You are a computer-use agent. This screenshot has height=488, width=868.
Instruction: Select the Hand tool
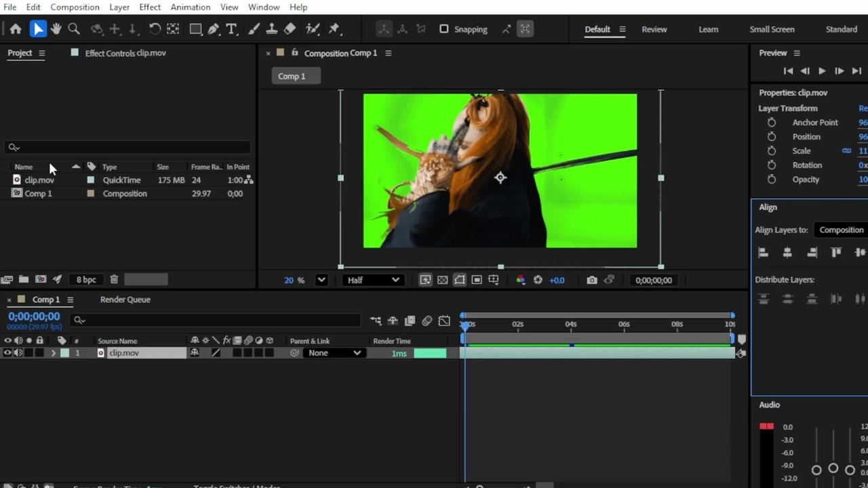tap(56, 29)
